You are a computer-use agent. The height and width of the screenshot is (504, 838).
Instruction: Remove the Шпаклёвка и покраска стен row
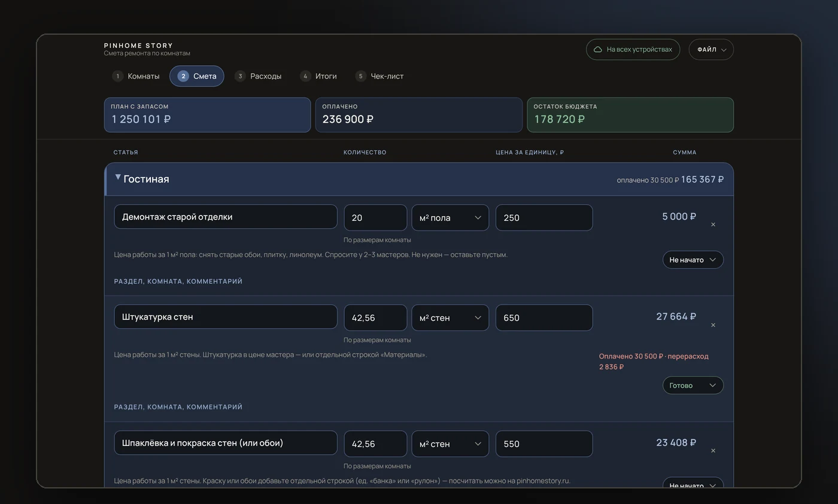click(713, 451)
